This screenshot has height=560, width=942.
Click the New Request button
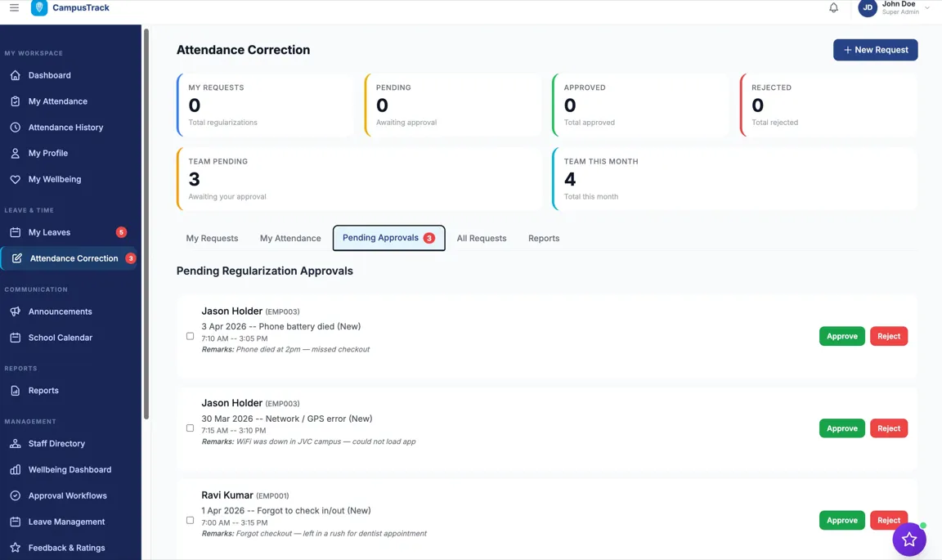coord(875,50)
